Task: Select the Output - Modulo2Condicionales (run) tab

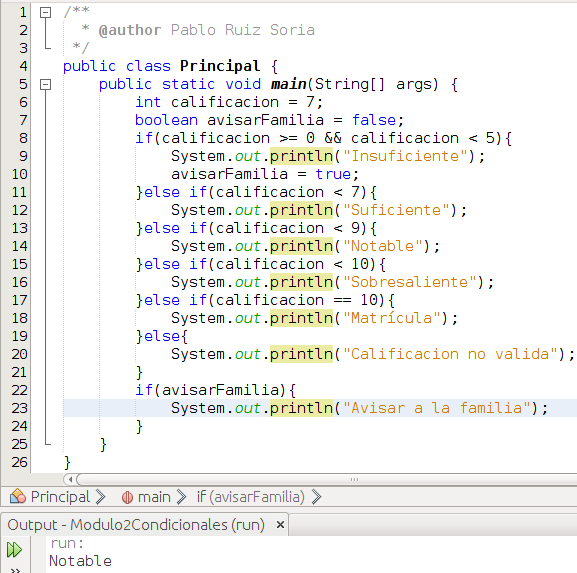Action: [x=136, y=524]
